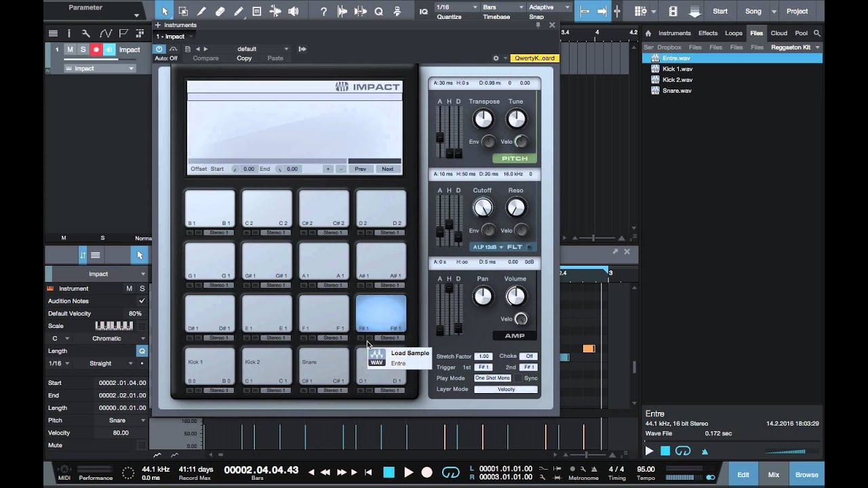The image size is (868, 488).
Task: Switch to the Effects browser tab
Action: pos(708,33)
